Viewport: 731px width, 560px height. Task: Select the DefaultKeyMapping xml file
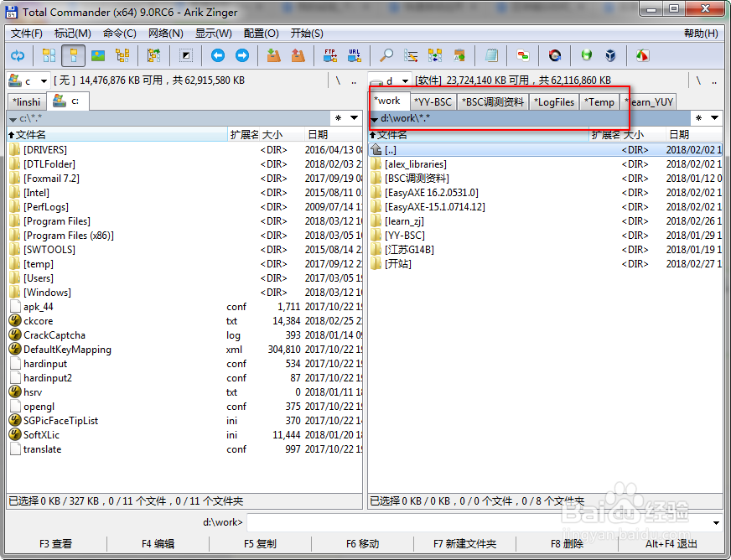pos(67,350)
